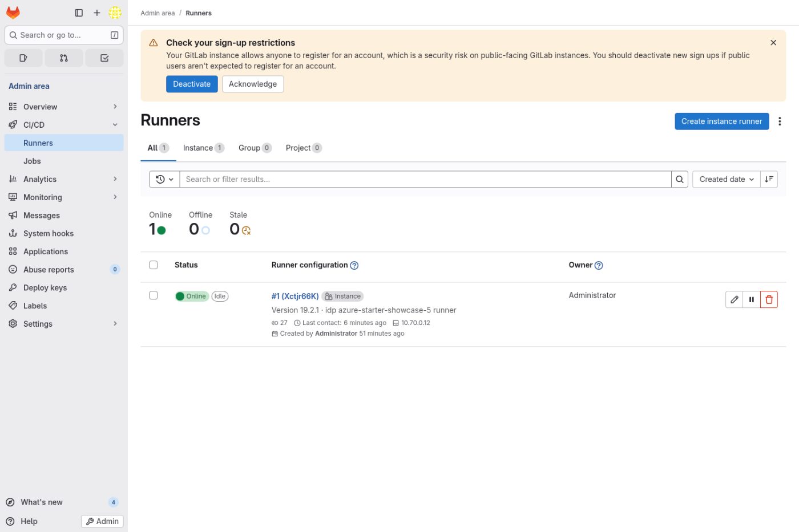Click the Offline runners count

[200, 224]
